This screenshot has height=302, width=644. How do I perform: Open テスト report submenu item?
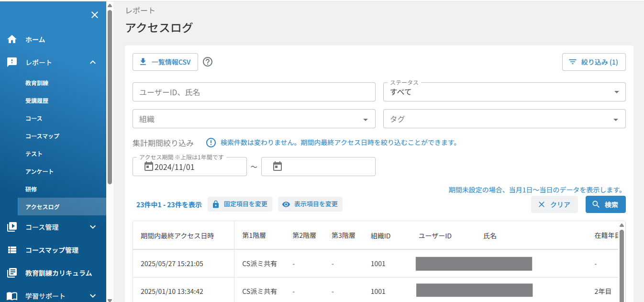point(34,154)
